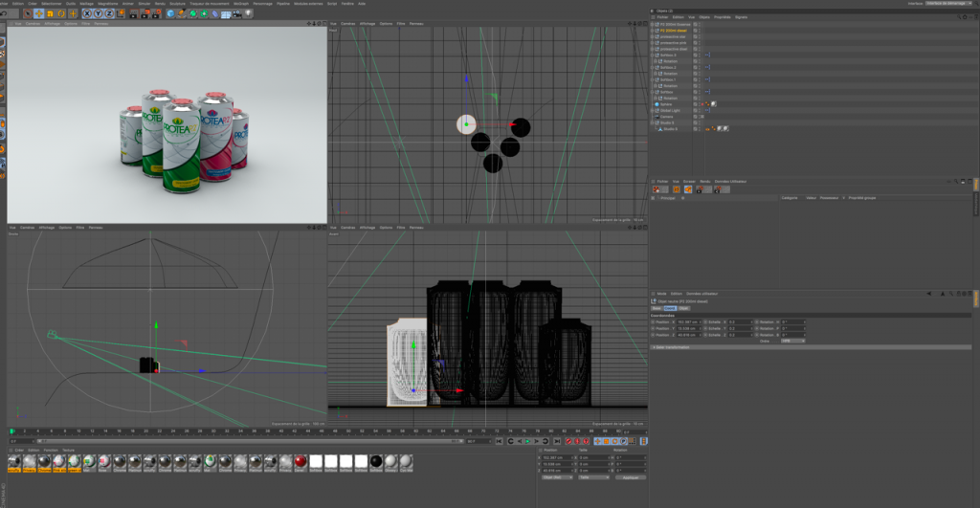Toggle visibility dots of P2 200ml Essence
Screen dimensions: 980x508
pyautogui.click(x=700, y=24)
